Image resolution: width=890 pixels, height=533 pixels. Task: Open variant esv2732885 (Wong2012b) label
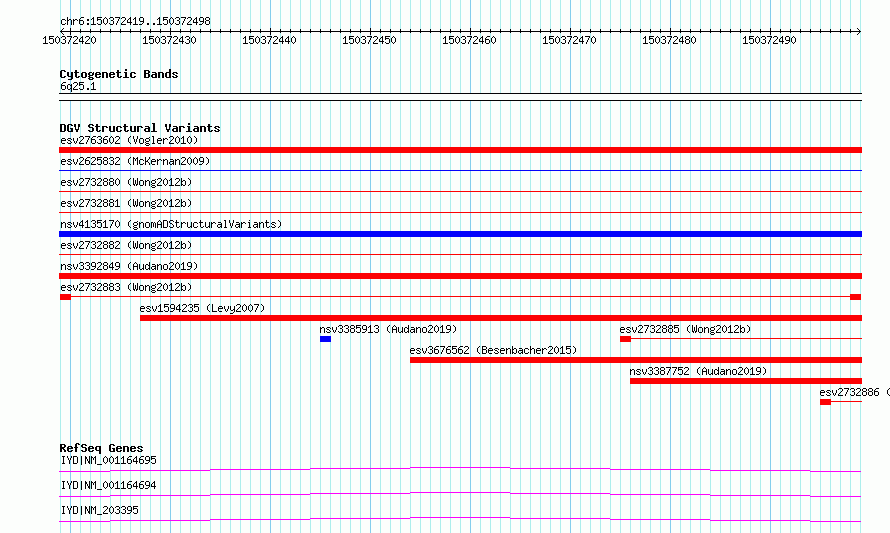tap(685, 329)
